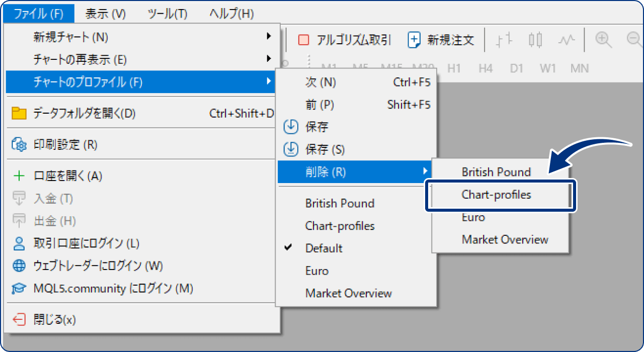
Task: Click the globe icon for ウェブトレーダーにログイン
Action: tap(19, 266)
